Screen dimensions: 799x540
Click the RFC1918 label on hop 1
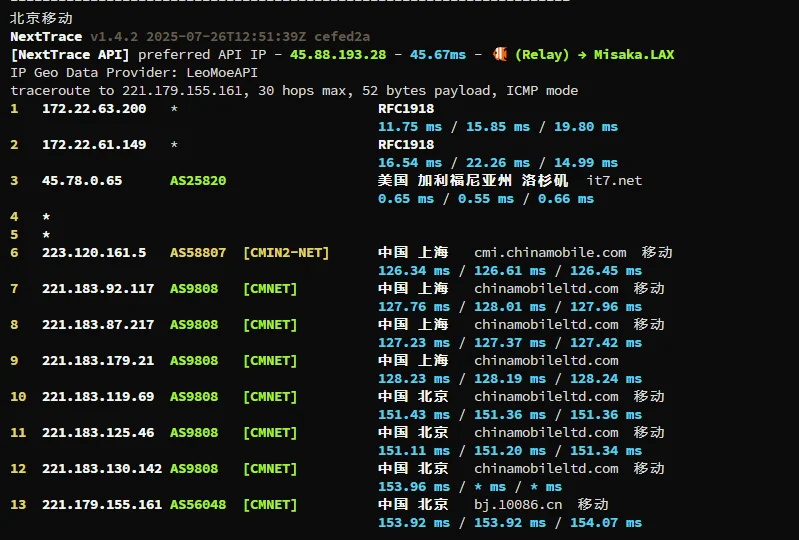[x=406, y=109]
